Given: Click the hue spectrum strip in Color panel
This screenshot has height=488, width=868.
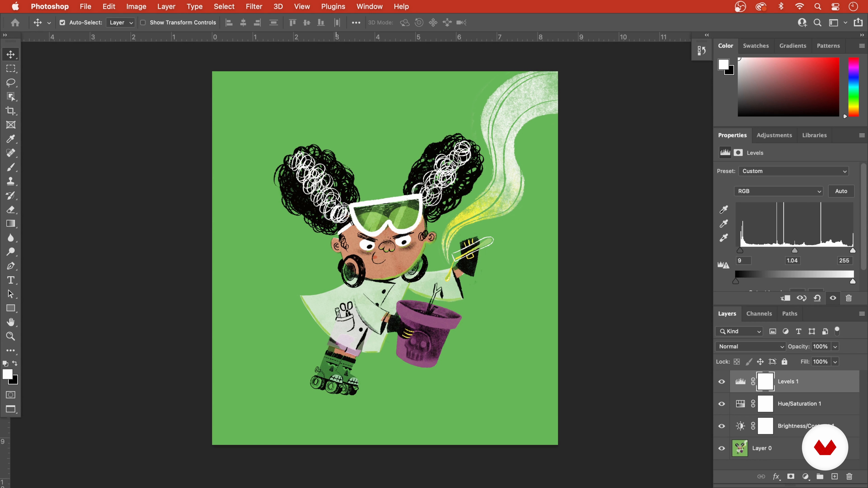Looking at the screenshot, I should (x=854, y=87).
